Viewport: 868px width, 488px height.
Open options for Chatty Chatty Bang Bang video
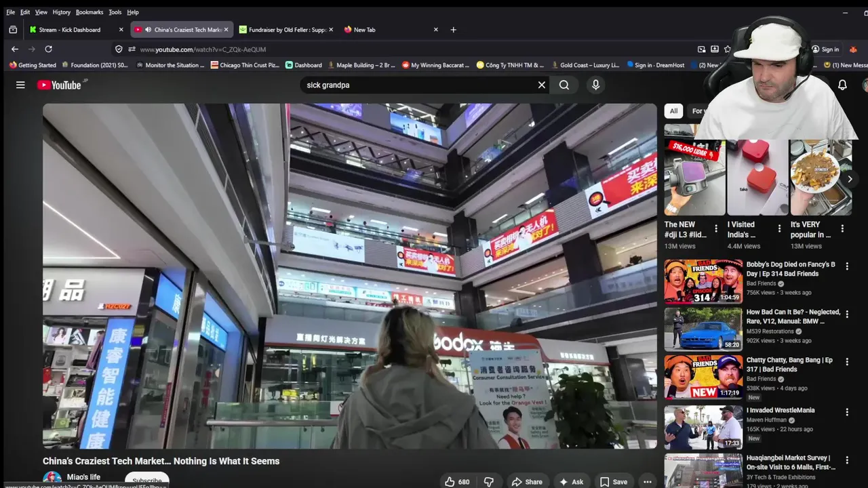(847, 363)
